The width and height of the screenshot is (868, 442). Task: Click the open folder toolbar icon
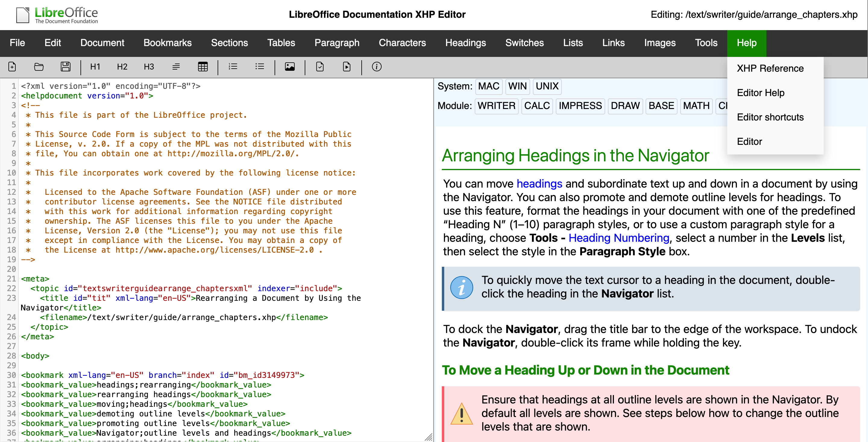point(39,67)
